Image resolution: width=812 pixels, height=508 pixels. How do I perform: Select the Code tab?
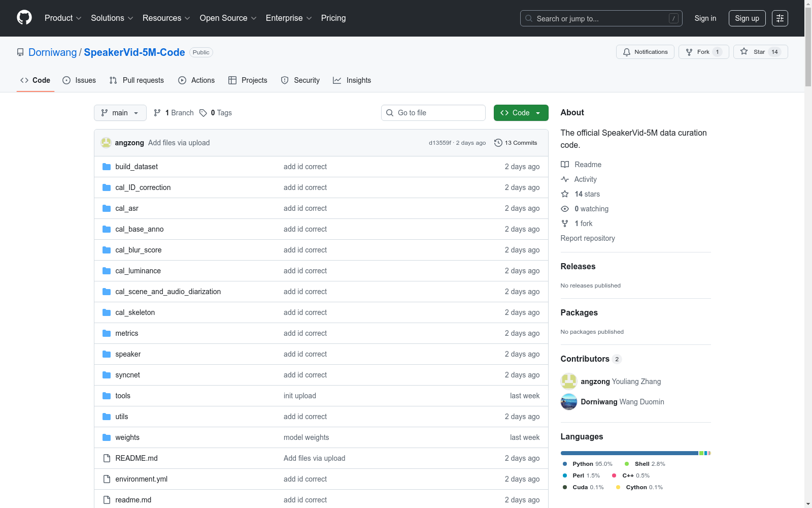36,80
